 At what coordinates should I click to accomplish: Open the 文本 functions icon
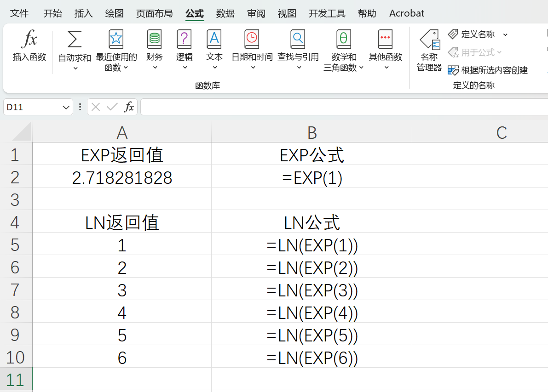[x=214, y=39]
